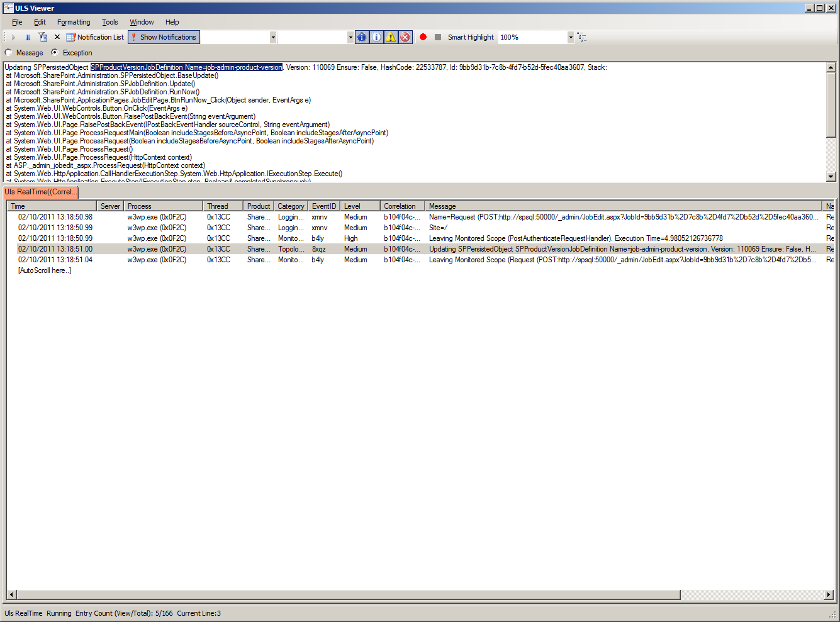Toggle the information level filter icon

click(x=376, y=37)
